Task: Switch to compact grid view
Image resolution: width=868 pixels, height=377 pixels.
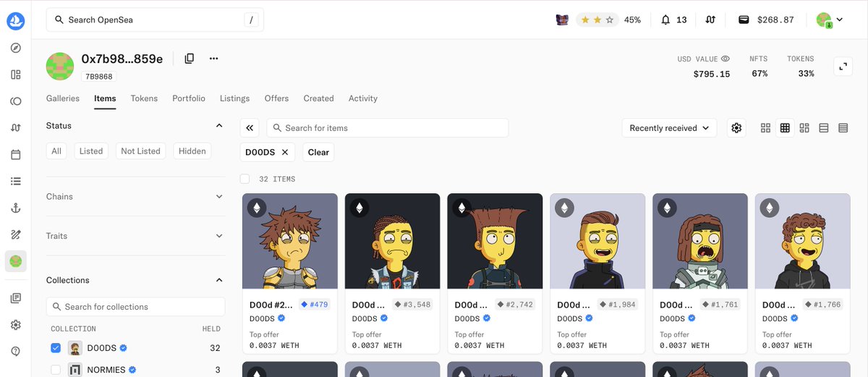Action: click(x=785, y=128)
